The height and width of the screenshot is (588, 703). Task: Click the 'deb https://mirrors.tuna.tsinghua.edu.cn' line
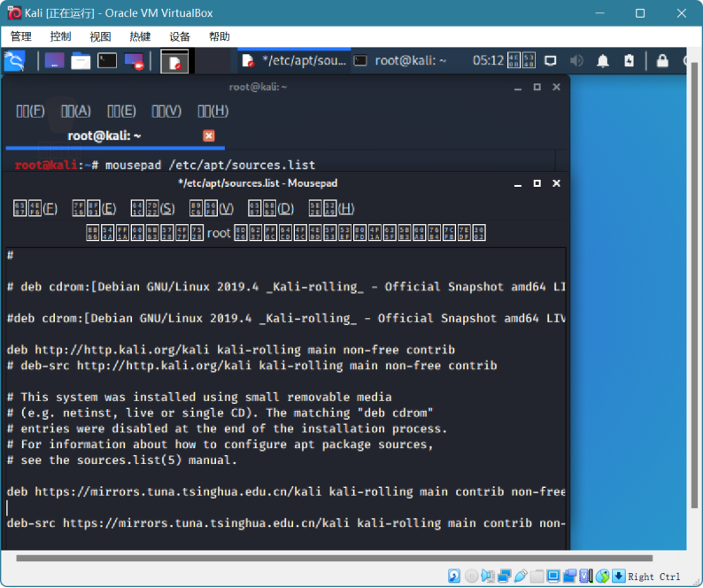tap(286, 491)
